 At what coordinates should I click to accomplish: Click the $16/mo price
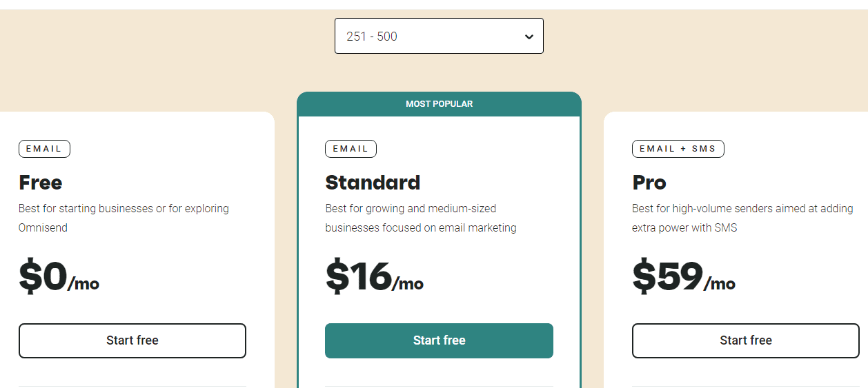tap(374, 277)
